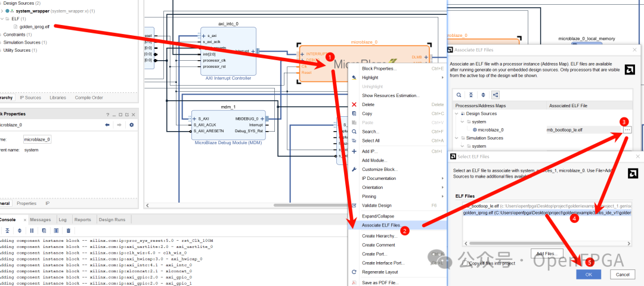Select golden_iprog.elf in Sources ELF folder
The height and width of the screenshot is (286, 644).
point(35,27)
